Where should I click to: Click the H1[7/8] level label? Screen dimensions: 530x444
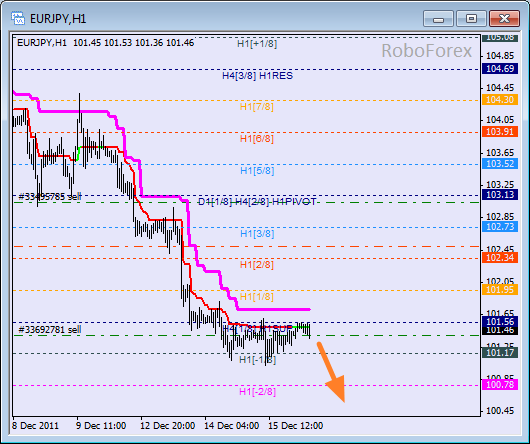coord(257,107)
